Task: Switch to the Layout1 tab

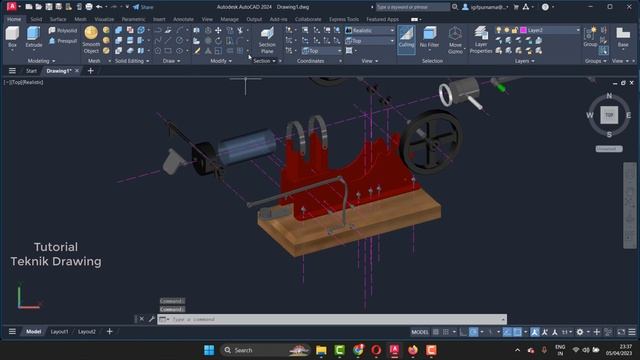Action: click(60, 332)
